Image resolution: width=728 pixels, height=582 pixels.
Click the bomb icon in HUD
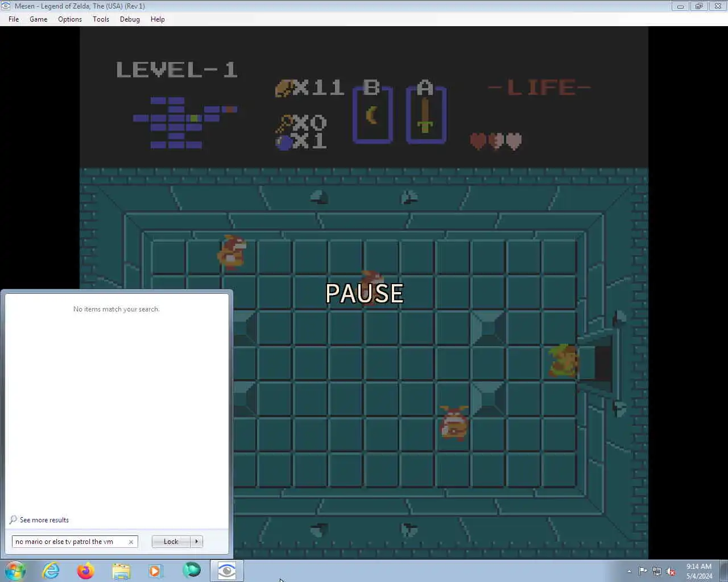pyautogui.click(x=284, y=142)
